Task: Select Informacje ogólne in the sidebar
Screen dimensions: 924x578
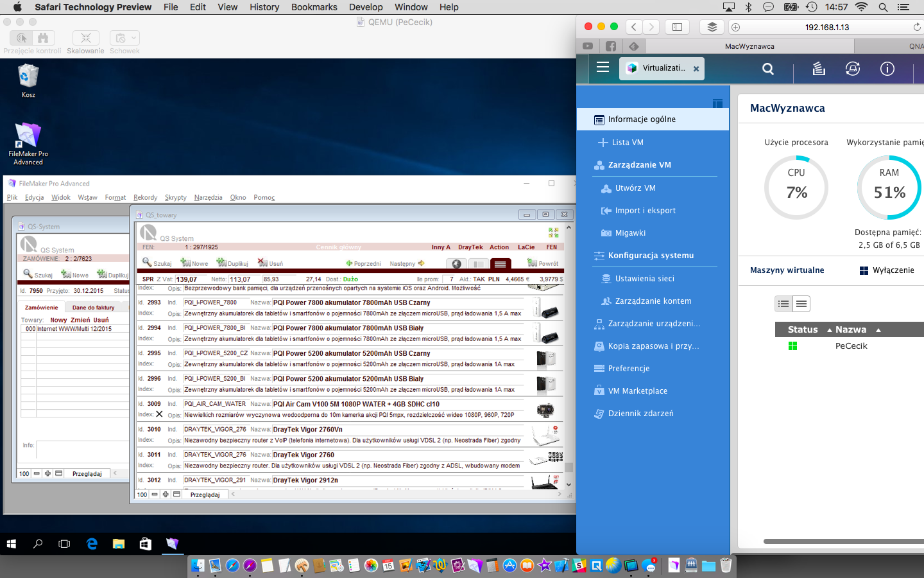Action: point(653,119)
